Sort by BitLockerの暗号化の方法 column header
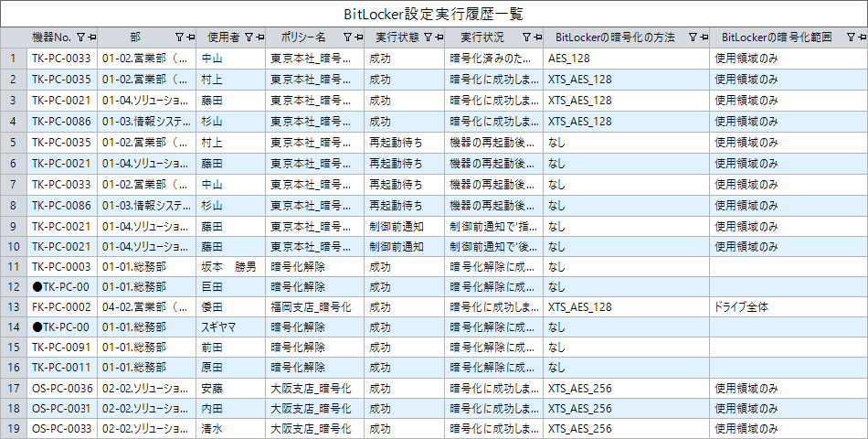This screenshot has width=868, height=439. (x=615, y=37)
